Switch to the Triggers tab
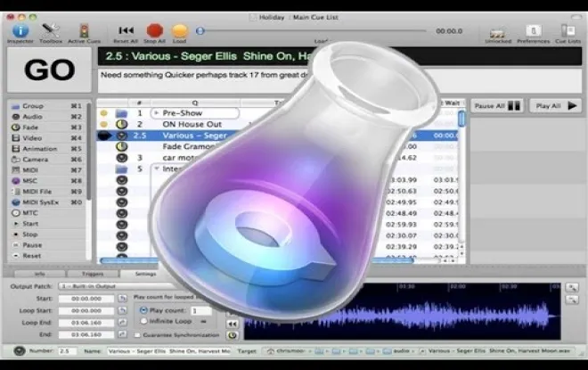Image resolution: width=588 pixels, height=370 pixels. 93,274
